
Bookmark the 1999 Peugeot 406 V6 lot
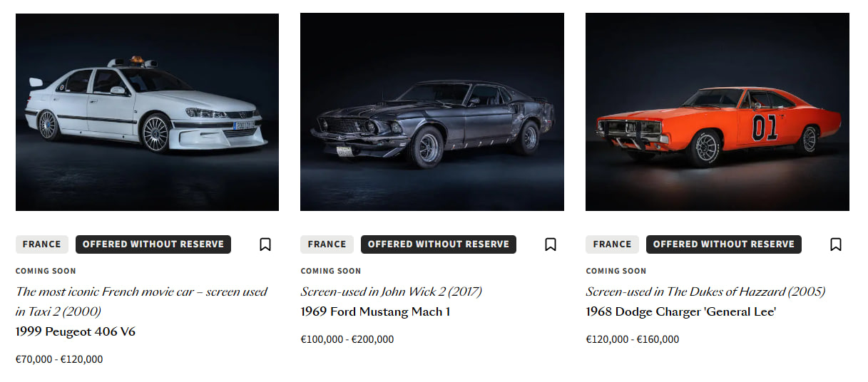tap(265, 244)
